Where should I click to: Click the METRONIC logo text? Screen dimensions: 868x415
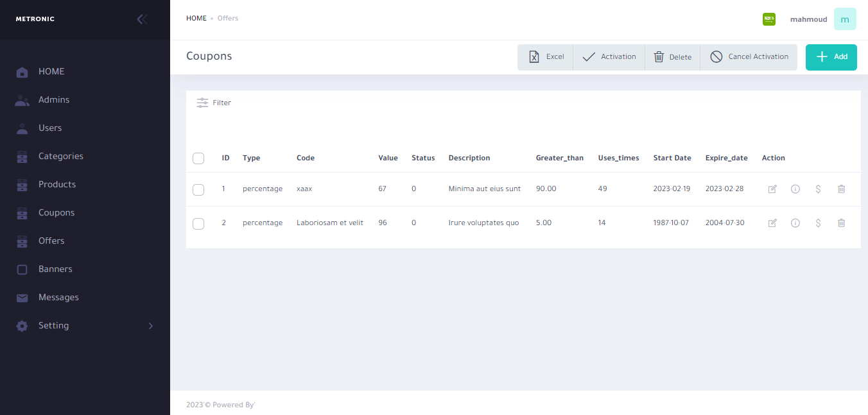click(35, 19)
